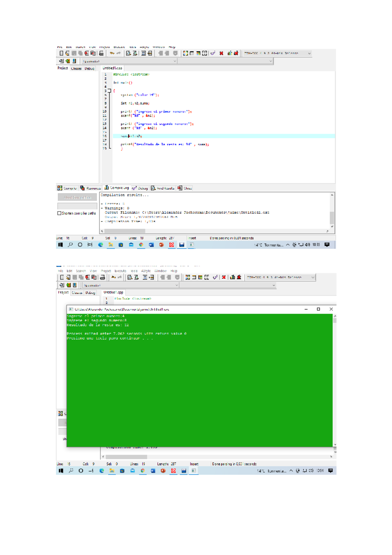Open the Execute menu in the lower IDE window

[120, 271]
